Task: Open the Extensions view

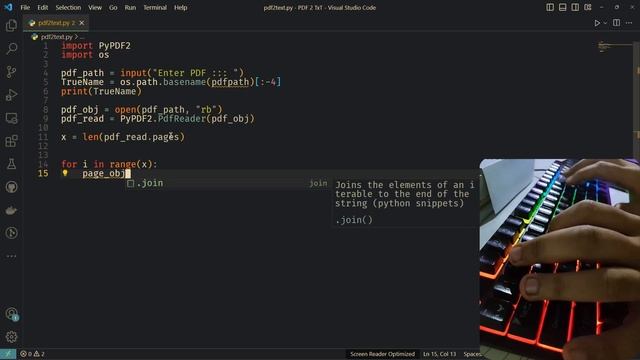Action: [11, 141]
